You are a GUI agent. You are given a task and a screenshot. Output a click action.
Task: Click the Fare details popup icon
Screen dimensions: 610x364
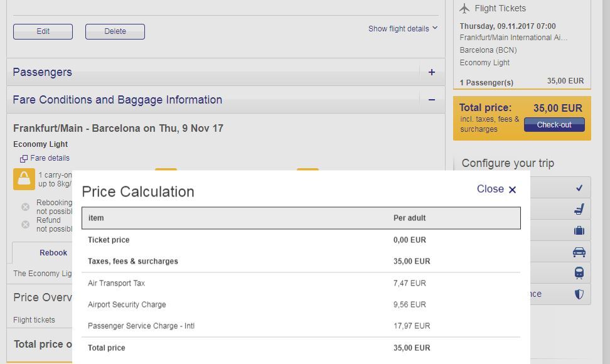click(x=24, y=159)
